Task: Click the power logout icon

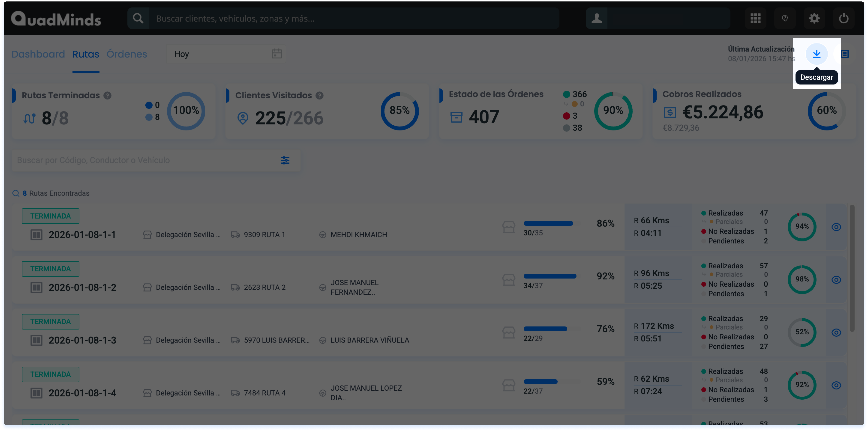Action: pyautogui.click(x=843, y=18)
